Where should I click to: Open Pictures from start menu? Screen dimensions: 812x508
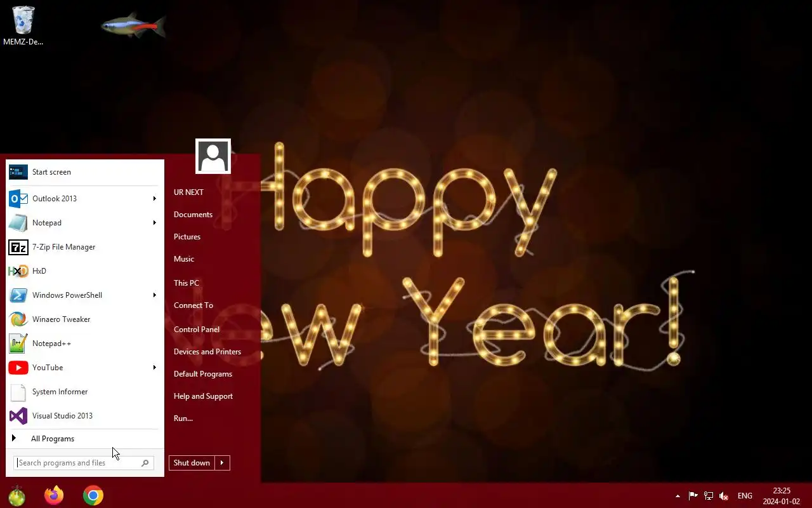point(187,237)
